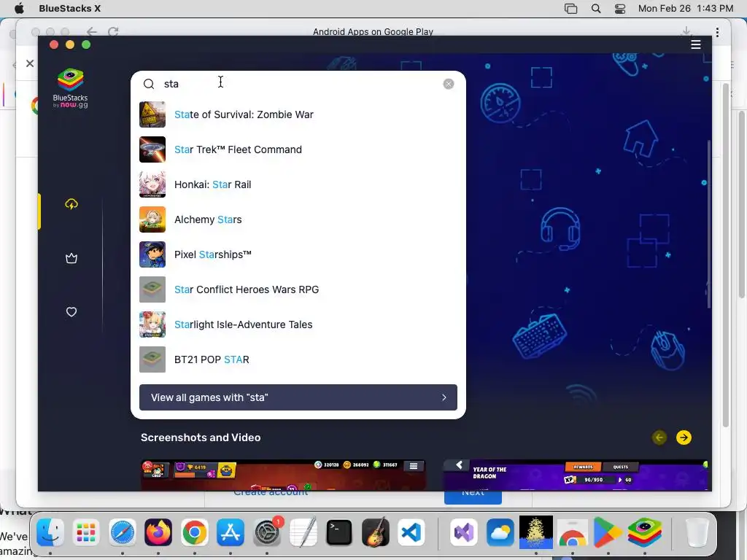
Task: Open Visual Studio Code from the dock
Action: pyautogui.click(x=411, y=532)
